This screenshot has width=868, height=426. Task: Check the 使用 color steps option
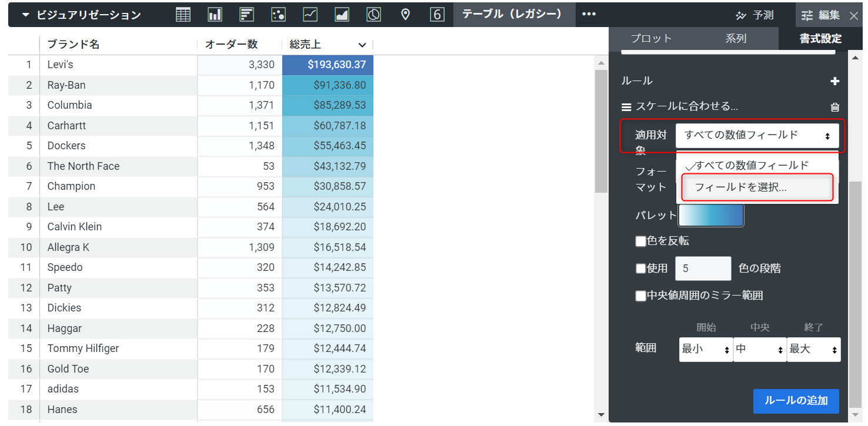tap(641, 269)
